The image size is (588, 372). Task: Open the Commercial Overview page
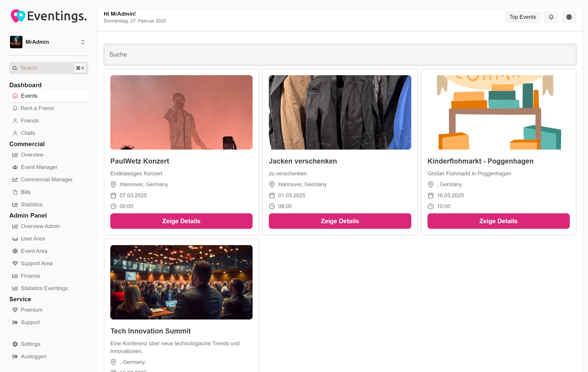(49, 155)
